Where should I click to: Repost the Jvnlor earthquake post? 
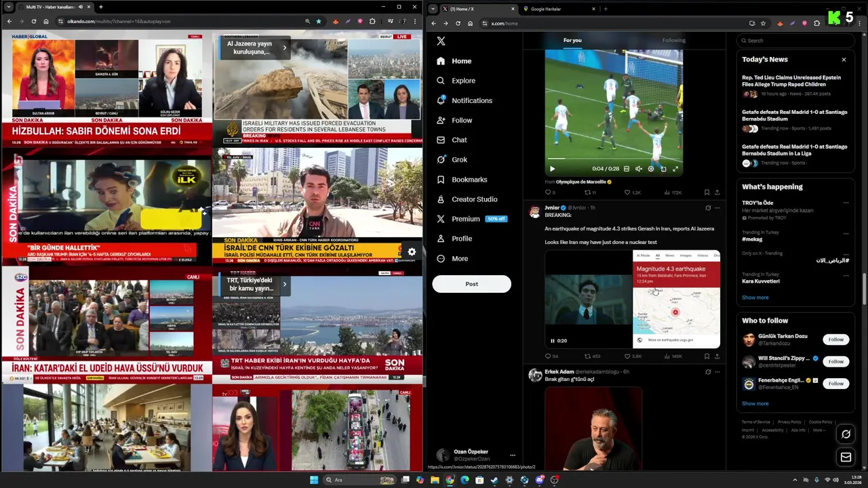coord(592,356)
